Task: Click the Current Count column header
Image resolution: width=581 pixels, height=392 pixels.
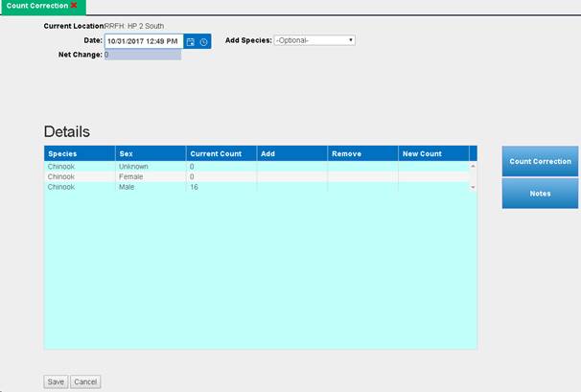Action: (221, 153)
